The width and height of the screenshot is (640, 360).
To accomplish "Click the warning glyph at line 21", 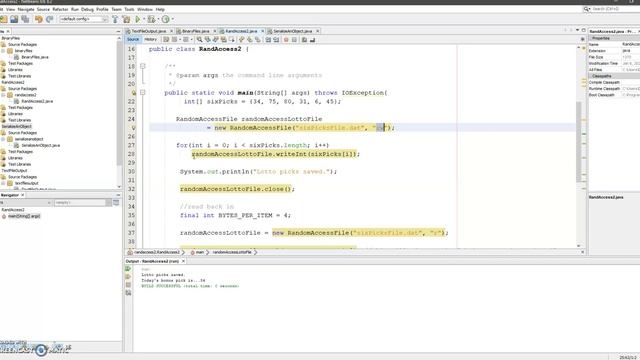I will [133, 93].
